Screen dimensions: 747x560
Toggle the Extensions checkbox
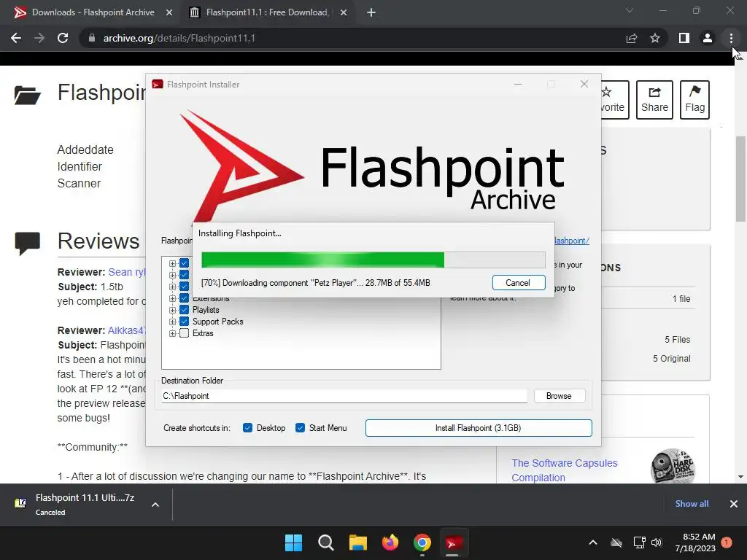(x=185, y=298)
